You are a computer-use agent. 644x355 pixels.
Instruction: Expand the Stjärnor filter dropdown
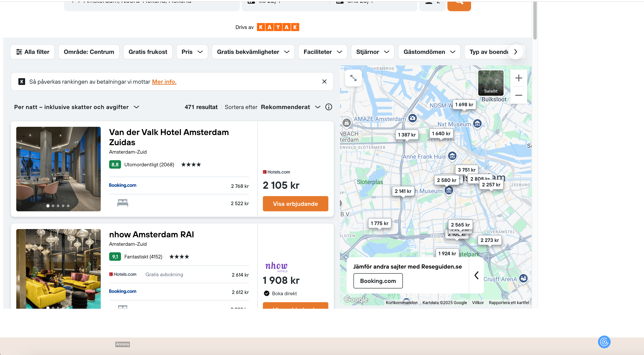point(372,52)
